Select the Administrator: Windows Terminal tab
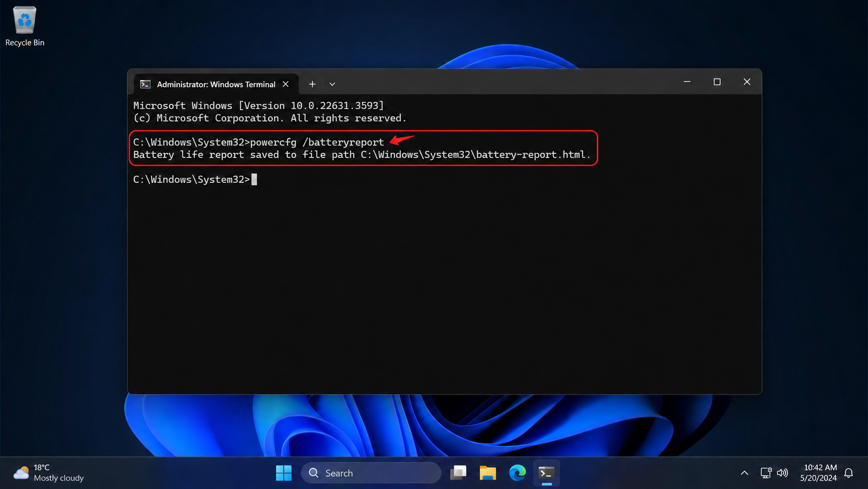Viewport: 868px width, 489px height. point(216,84)
